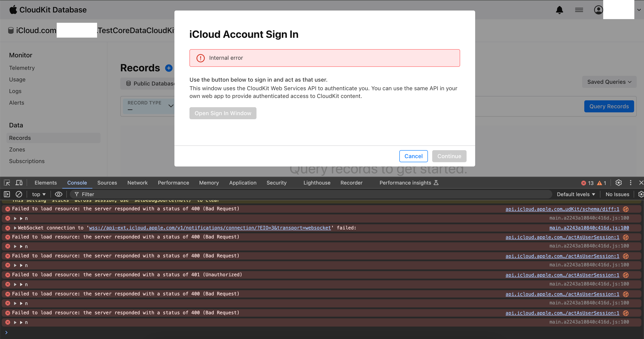Image resolution: width=644 pixels, height=339 pixels.
Task: Click the Cancel button in sign-in dialog
Action: click(x=413, y=156)
